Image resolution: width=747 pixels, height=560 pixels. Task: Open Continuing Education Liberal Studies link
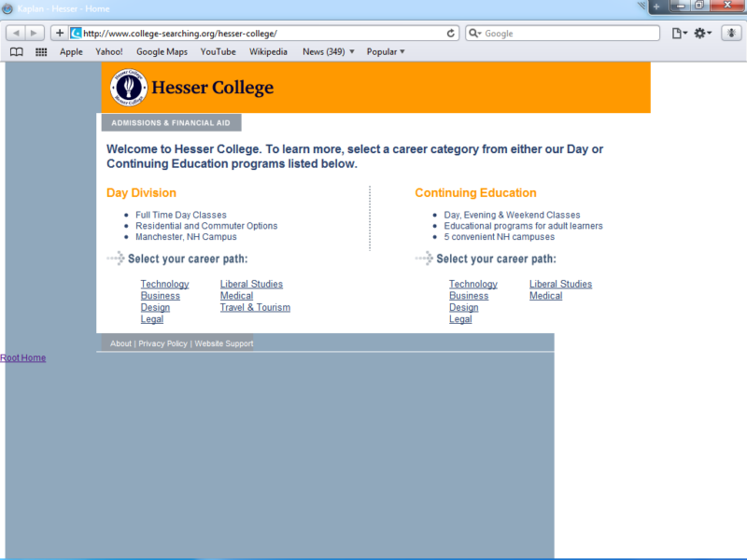[561, 285]
